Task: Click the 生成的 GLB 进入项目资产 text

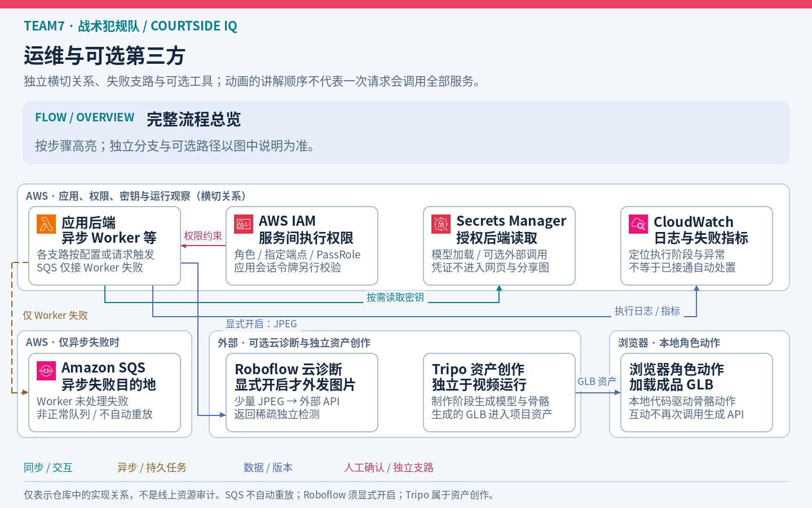Action: tap(492, 414)
